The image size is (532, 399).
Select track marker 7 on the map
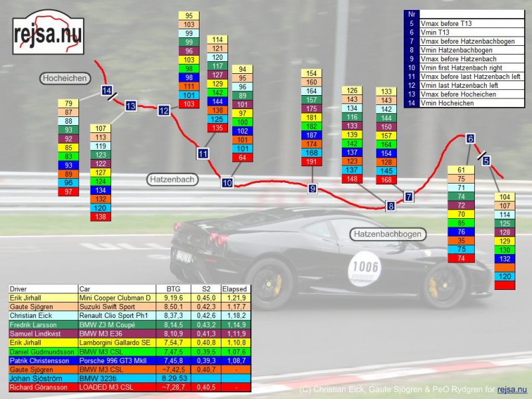pos(408,196)
